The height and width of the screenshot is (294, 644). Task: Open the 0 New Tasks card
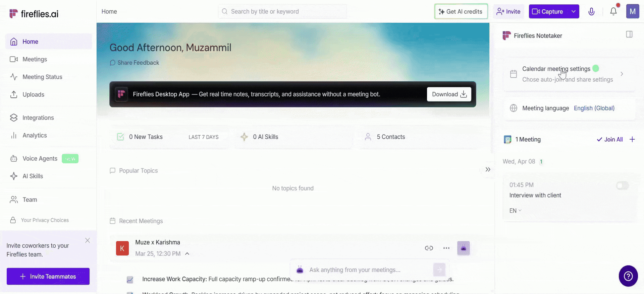point(169,137)
